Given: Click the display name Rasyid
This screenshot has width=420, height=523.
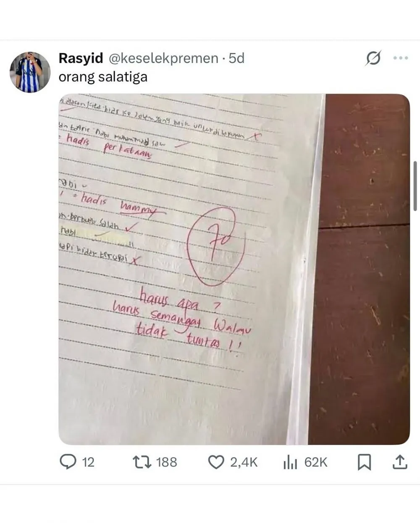Looking at the screenshot, I should click(81, 58).
